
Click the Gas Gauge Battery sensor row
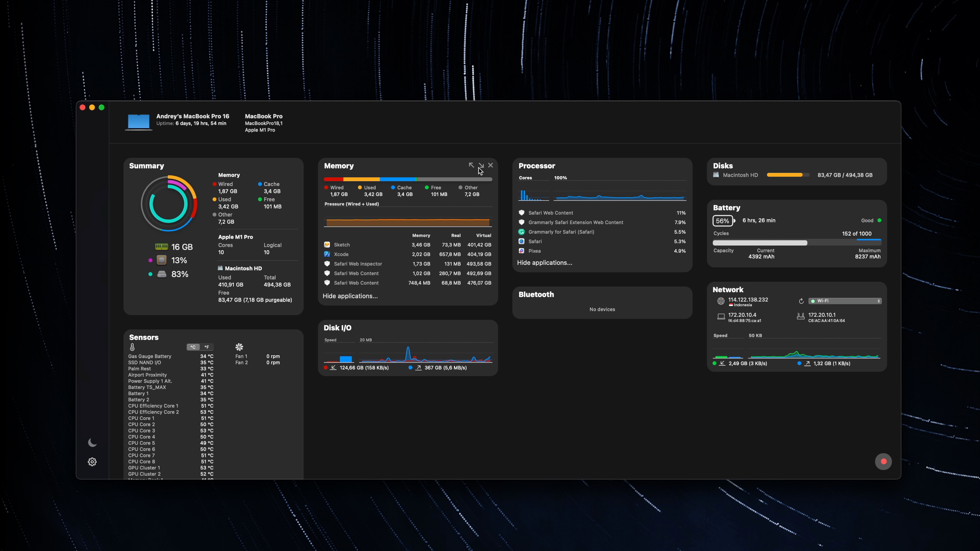click(x=171, y=356)
